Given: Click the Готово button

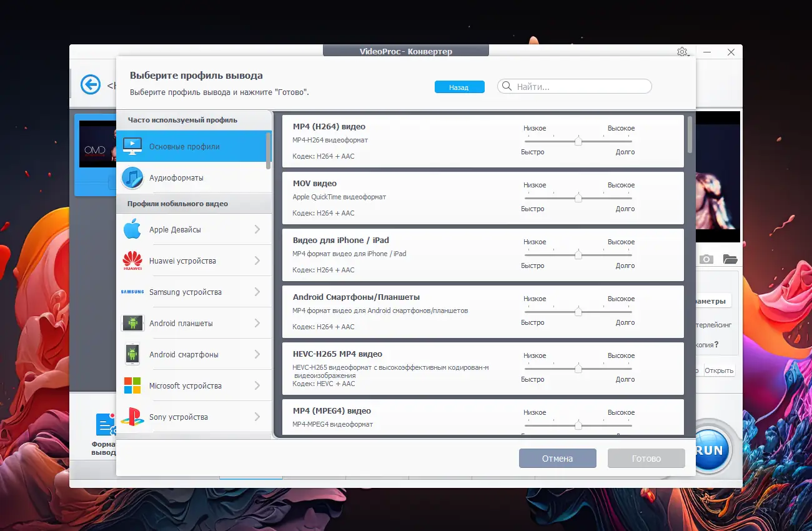Looking at the screenshot, I should [x=646, y=459].
